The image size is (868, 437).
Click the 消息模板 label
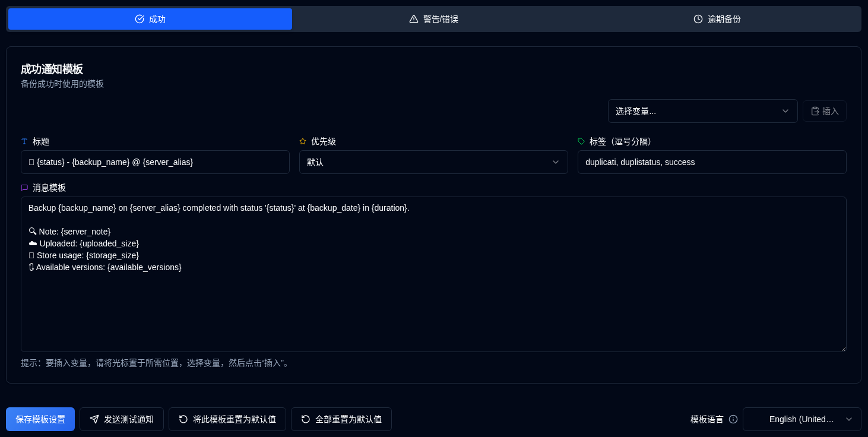49,188
